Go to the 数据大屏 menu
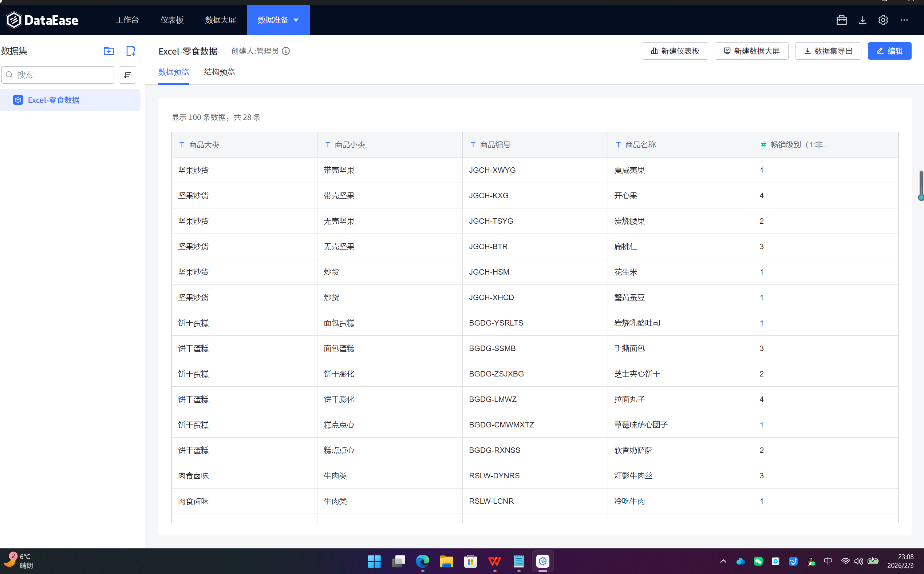This screenshot has width=924, height=574. pos(220,20)
